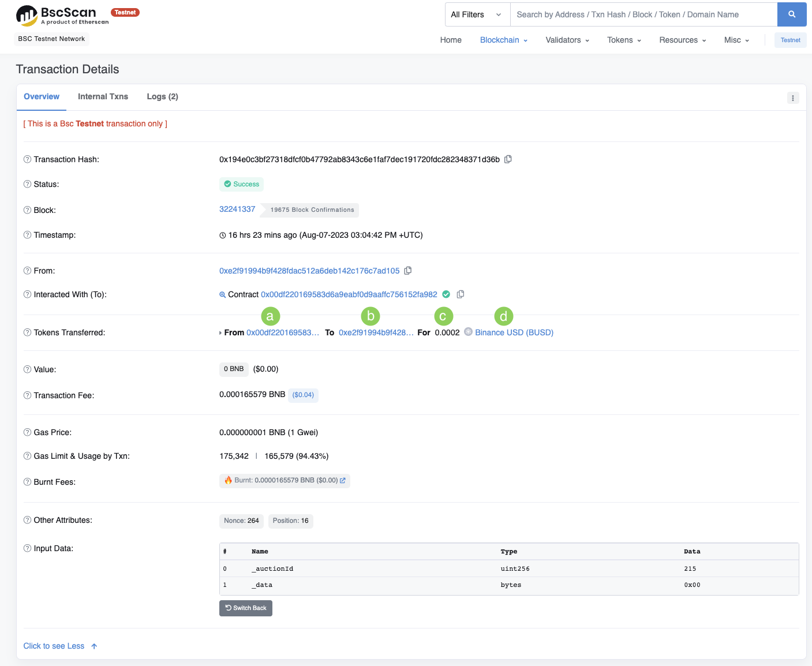Click help icon next to Gas Price
812x666 pixels.
(x=27, y=432)
